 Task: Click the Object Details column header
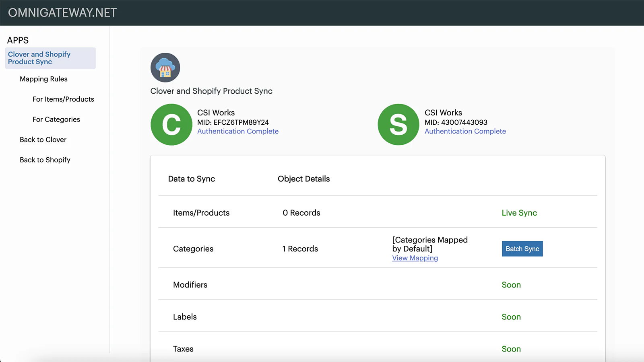pyautogui.click(x=304, y=179)
